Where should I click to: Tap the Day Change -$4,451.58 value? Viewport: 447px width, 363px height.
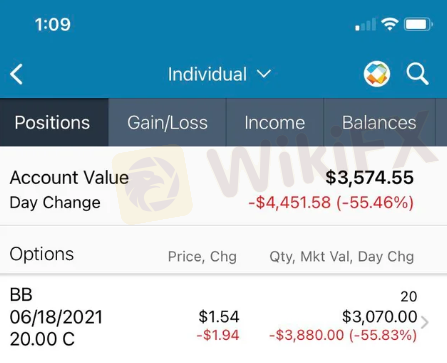pos(331,203)
